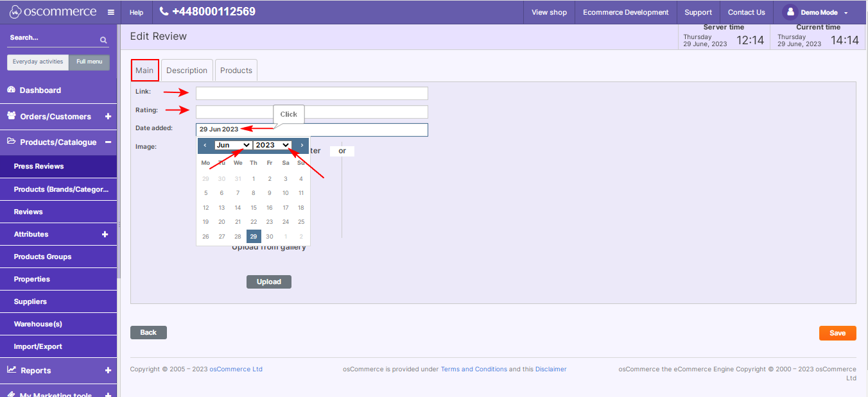Open the Terms and Conditions link
Screen dimensions: 868x397
[x=474, y=369]
